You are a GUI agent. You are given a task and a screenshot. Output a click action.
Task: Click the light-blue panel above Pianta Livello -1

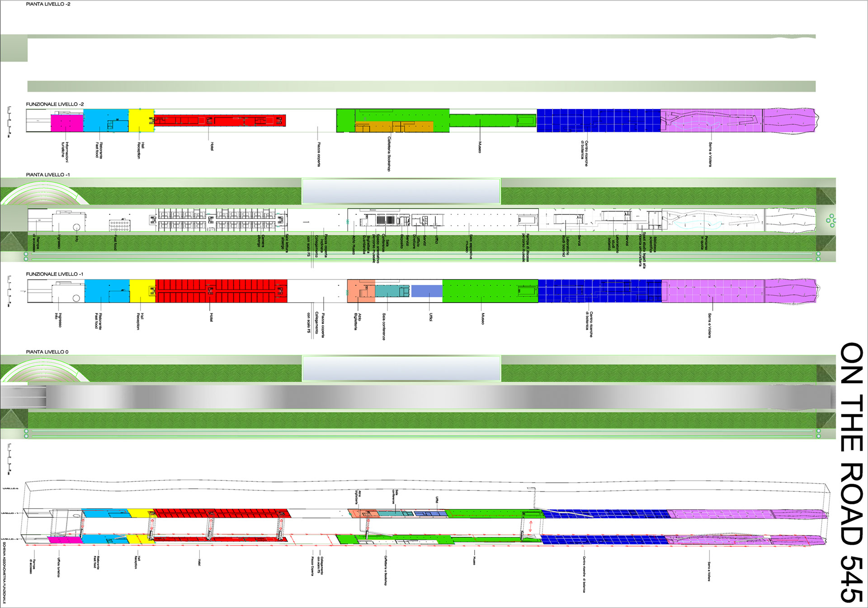(x=401, y=191)
